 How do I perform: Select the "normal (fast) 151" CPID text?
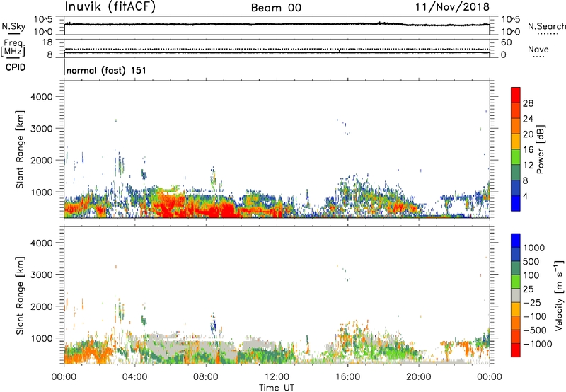tap(107, 70)
